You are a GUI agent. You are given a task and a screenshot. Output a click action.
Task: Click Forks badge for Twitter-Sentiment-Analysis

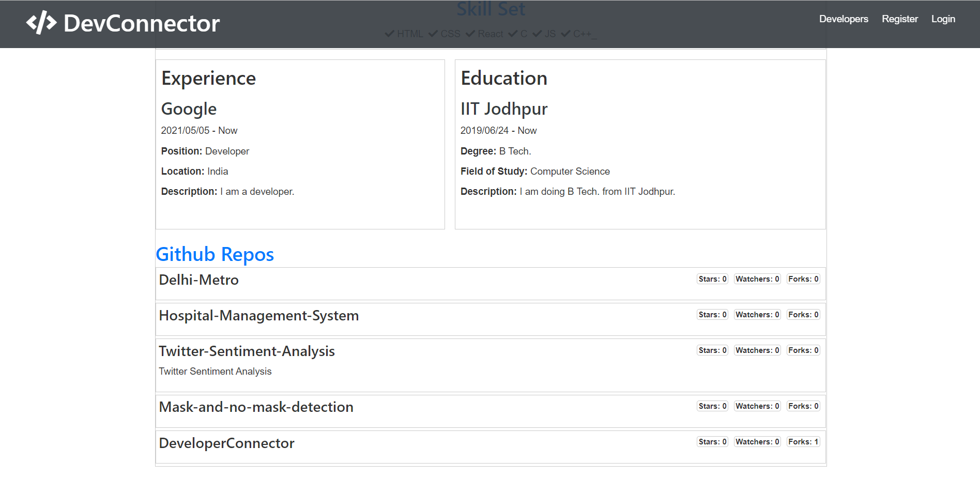point(803,350)
